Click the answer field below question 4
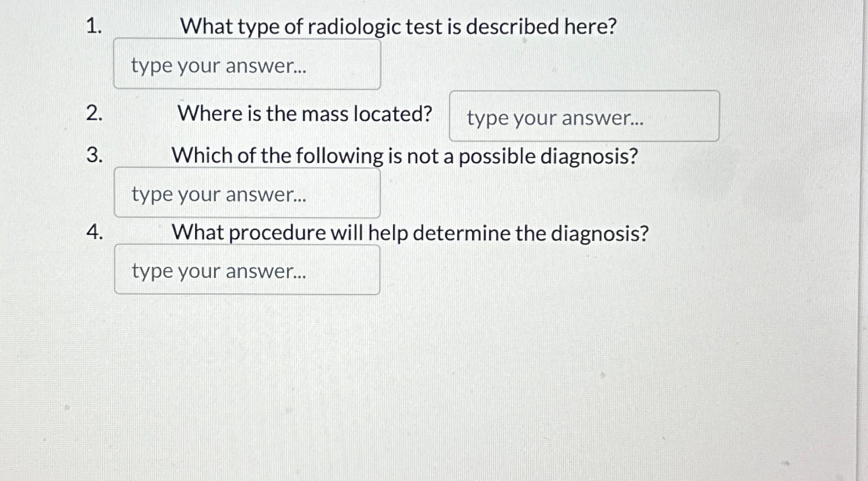Viewport: 868px width, 481px height. 247,269
